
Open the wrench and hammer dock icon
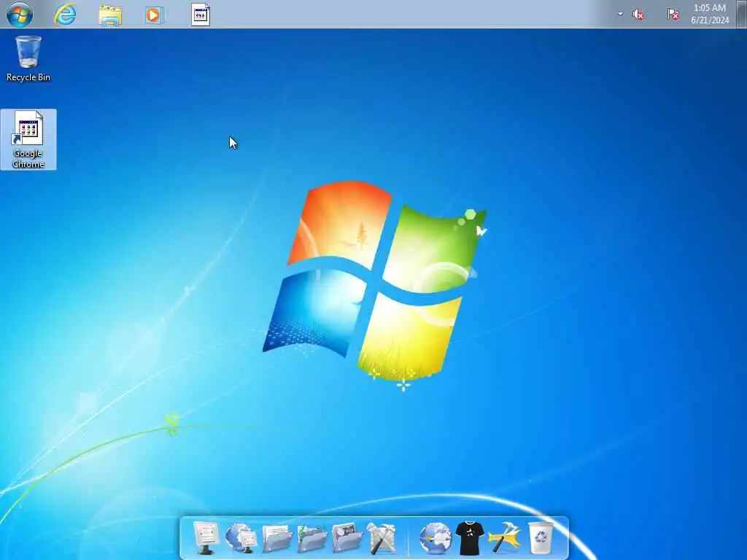382,538
